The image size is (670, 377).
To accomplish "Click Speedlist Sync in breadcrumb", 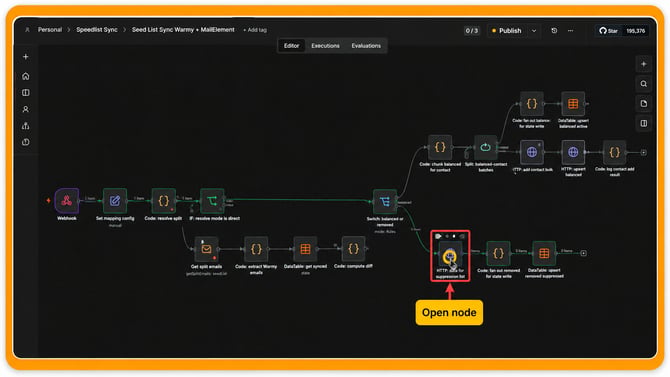I will click(x=97, y=29).
